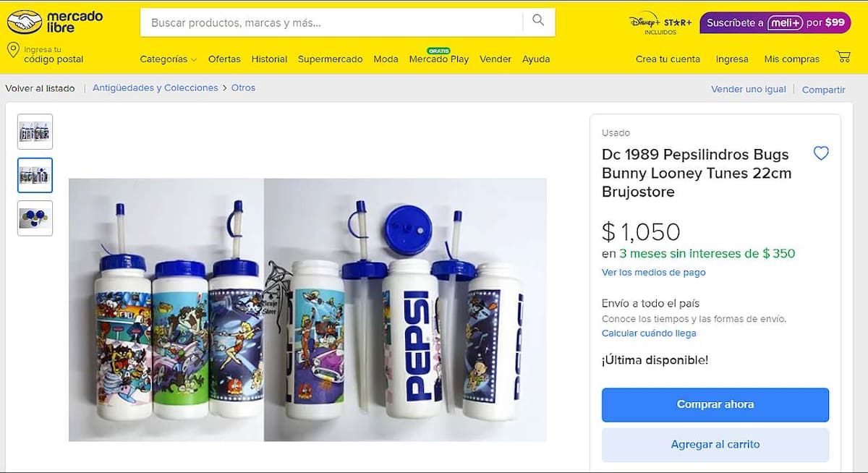The image size is (868, 473).
Task: Click Calcular cuándo llega link
Action: click(649, 333)
